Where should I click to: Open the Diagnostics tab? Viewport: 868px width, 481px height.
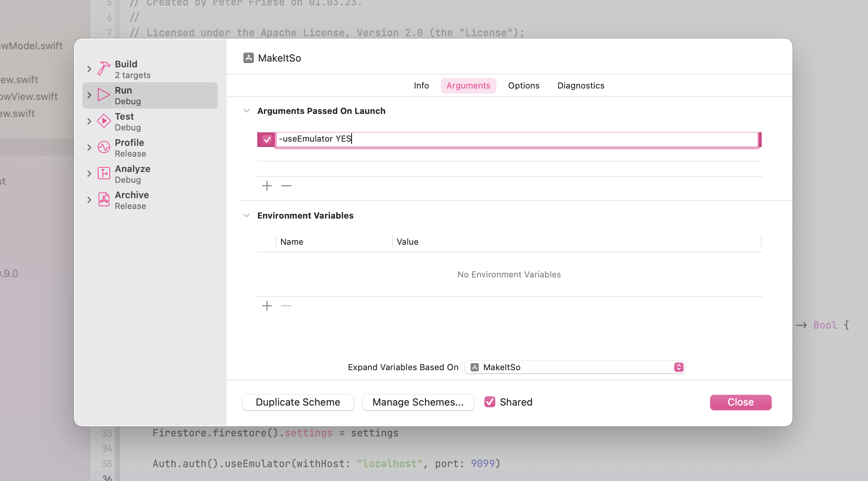click(x=580, y=85)
